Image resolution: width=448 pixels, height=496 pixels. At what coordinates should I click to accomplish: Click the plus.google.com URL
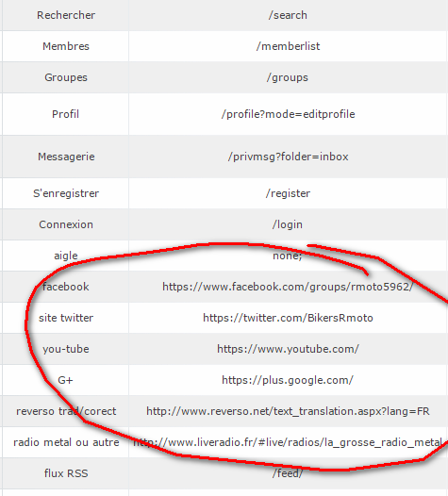click(x=288, y=380)
